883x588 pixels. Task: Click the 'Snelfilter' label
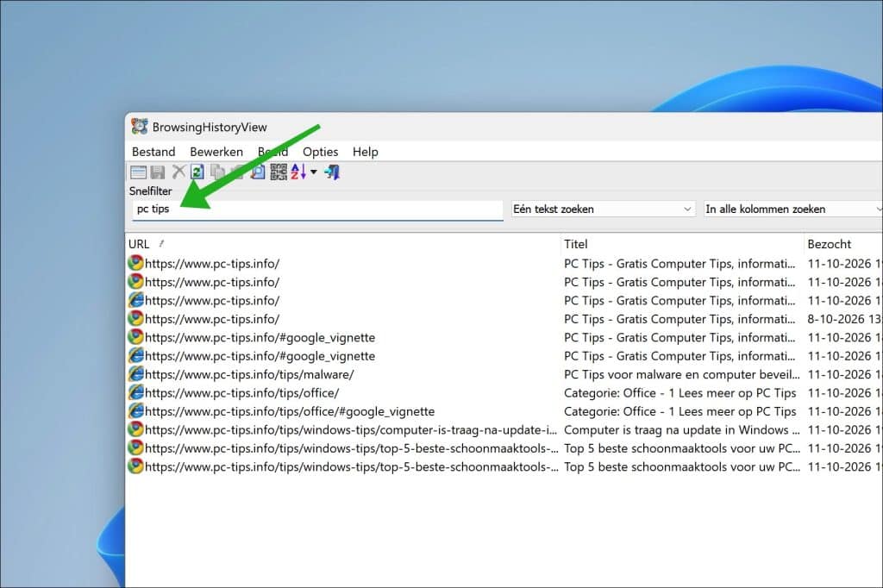pyautogui.click(x=150, y=191)
